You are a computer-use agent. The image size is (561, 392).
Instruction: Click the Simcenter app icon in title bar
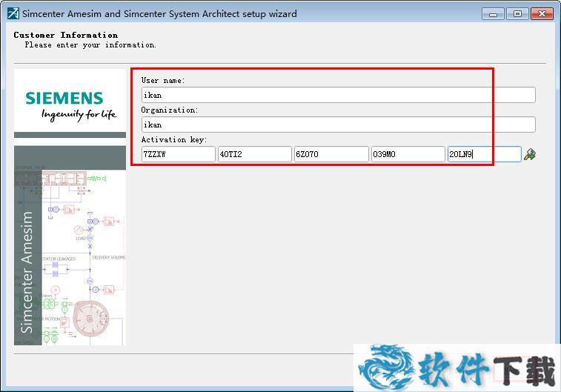13,13
